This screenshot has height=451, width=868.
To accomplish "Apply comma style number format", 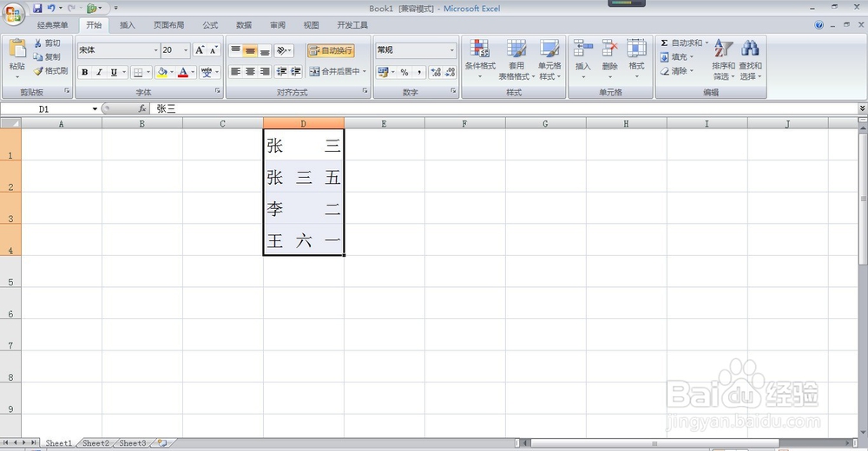I will (419, 72).
